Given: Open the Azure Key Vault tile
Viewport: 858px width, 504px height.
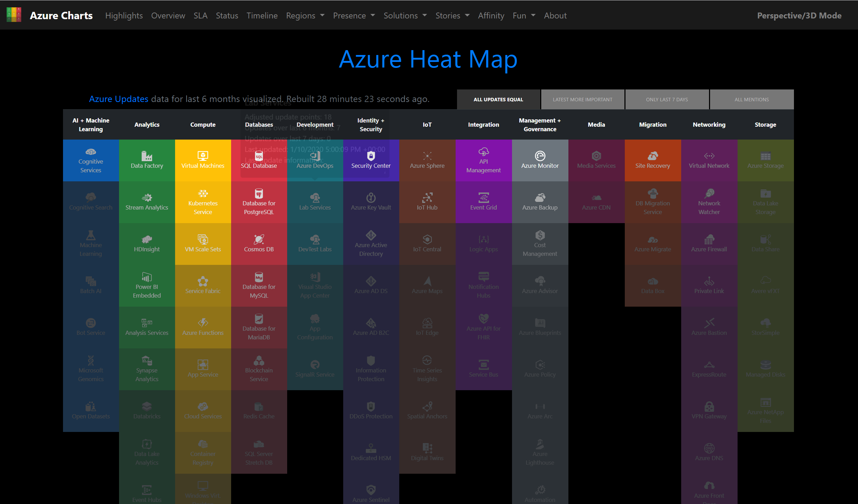Looking at the screenshot, I should coord(371,202).
